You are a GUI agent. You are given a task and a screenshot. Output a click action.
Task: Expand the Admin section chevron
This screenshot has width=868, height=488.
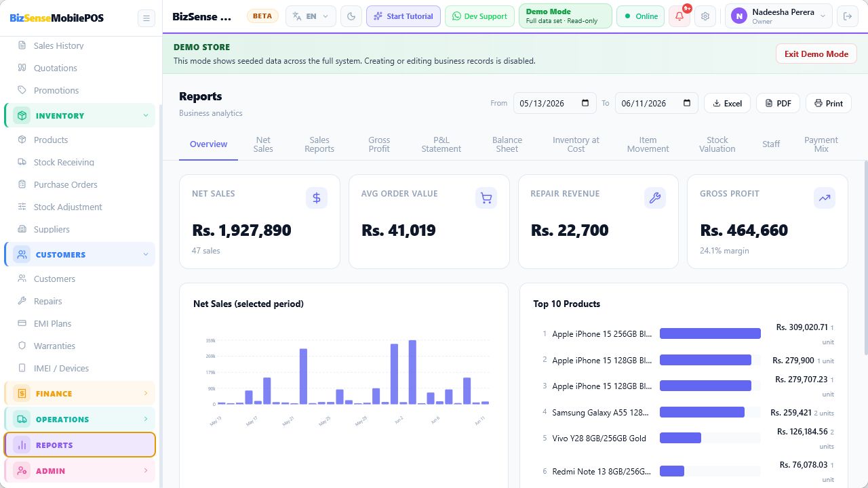coord(146,470)
